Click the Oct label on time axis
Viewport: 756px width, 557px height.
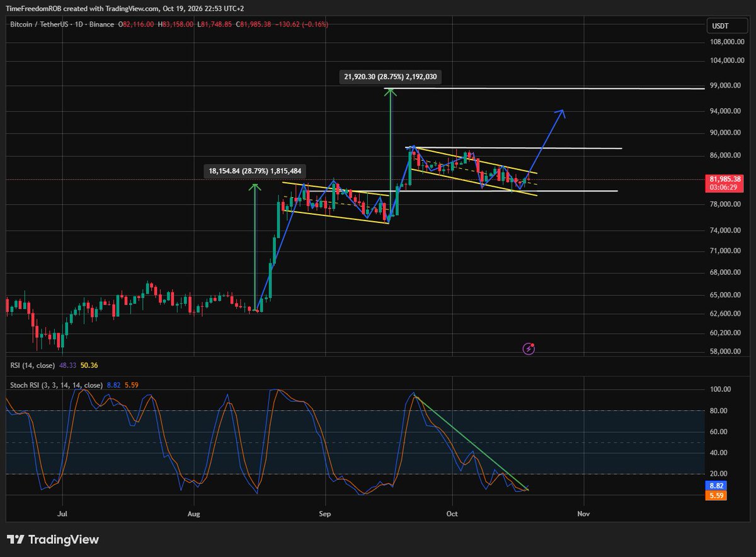pyautogui.click(x=452, y=514)
